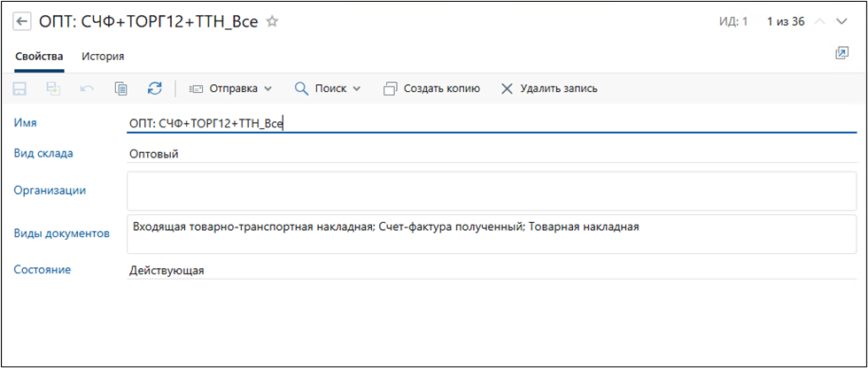The width and height of the screenshot is (868, 368).
Task: Click Создать копию button
Action: pos(432,88)
